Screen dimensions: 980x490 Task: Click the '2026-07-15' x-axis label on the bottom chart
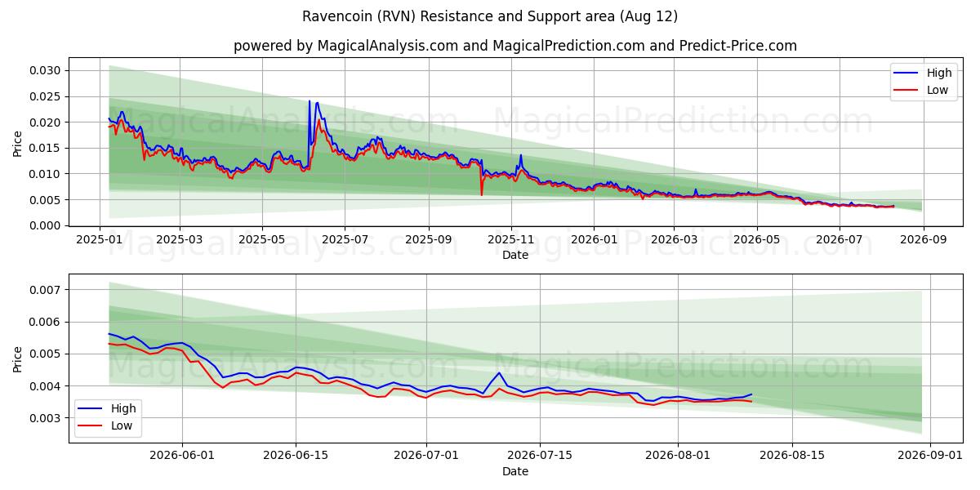[x=539, y=457]
